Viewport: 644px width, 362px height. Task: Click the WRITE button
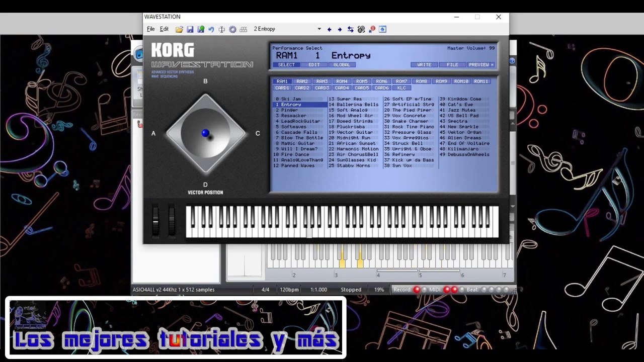point(425,65)
